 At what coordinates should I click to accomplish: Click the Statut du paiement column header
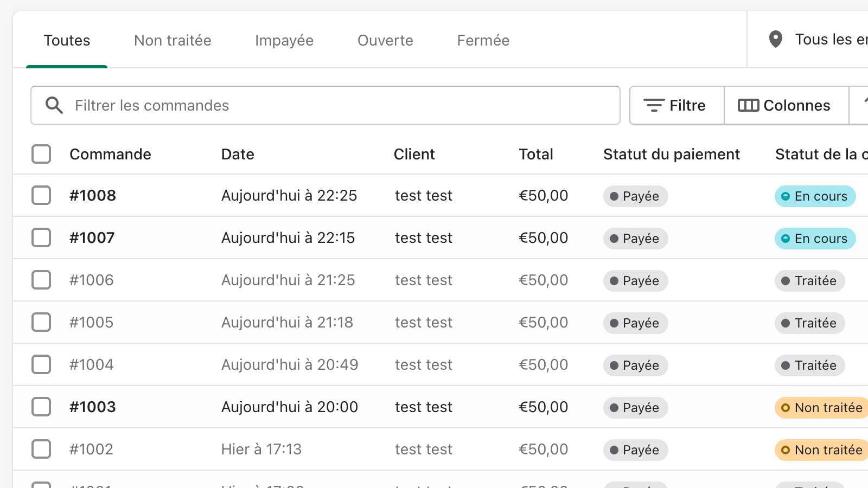tap(672, 154)
